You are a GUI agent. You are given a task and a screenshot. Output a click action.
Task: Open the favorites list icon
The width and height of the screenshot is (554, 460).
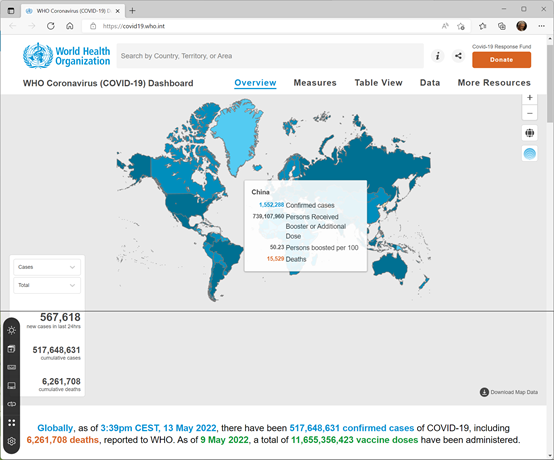pyautogui.click(x=483, y=26)
